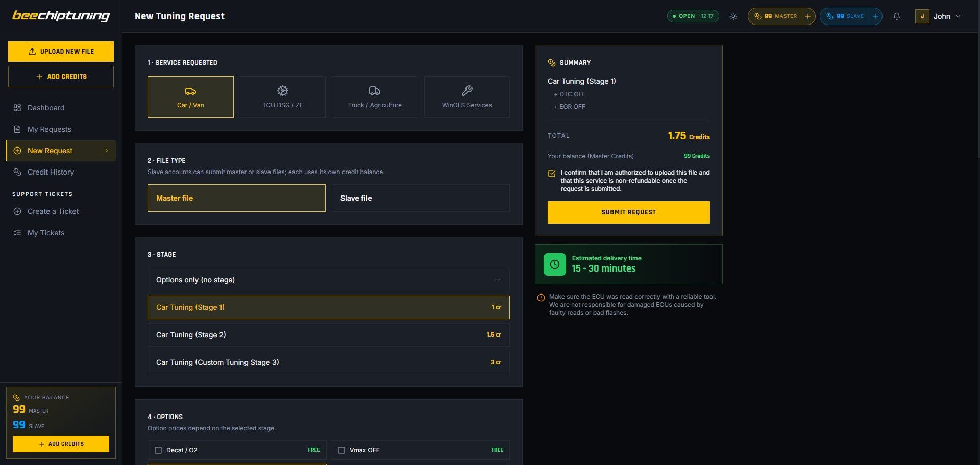Click the delivery time clock icon
Image resolution: width=980 pixels, height=465 pixels.
pyautogui.click(x=555, y=264)
